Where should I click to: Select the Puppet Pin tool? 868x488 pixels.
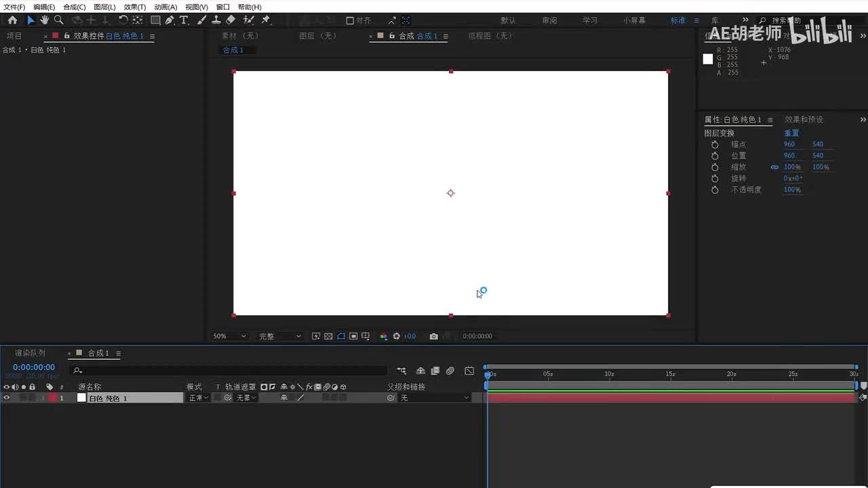point(266,20)
